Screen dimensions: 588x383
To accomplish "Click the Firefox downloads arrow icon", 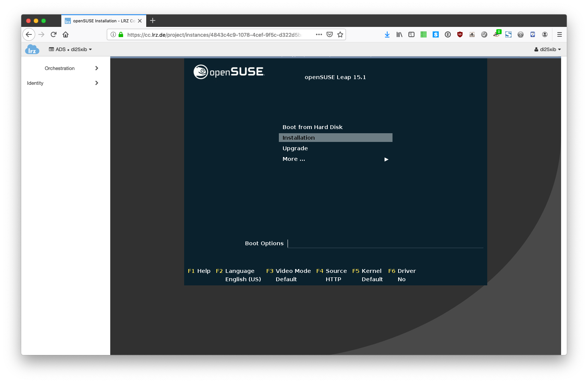I will pyautogui.click(x=387, y=34).
